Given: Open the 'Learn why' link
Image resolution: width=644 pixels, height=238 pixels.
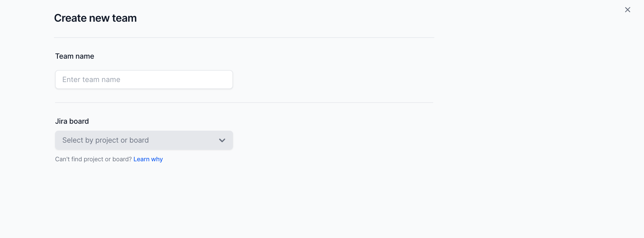Looking at the screenshot, I should [x=148, y=159].
